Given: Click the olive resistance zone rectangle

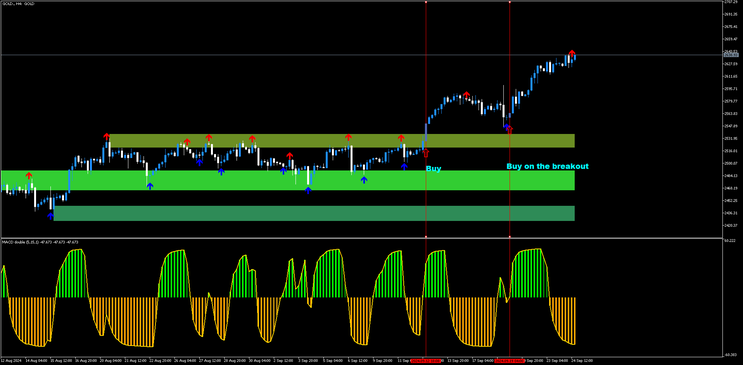Looking at the screenshot, I should click(x=342, y=141).
